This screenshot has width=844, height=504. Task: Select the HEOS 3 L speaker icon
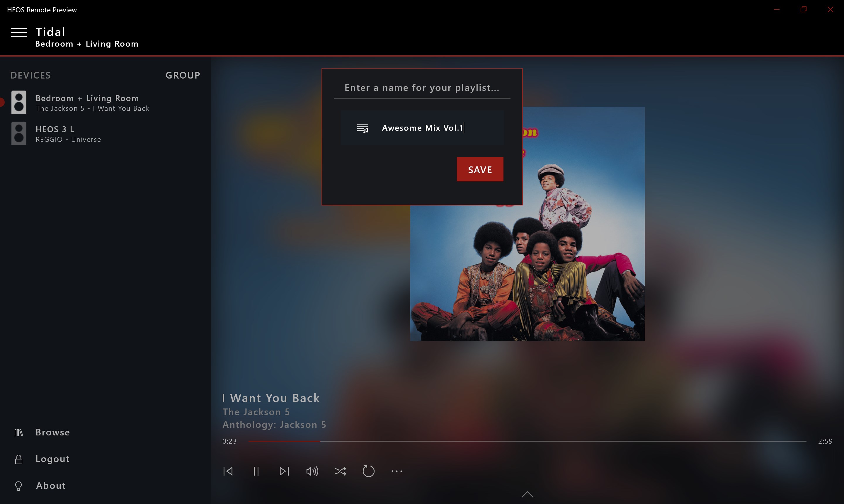pos(19,133)
